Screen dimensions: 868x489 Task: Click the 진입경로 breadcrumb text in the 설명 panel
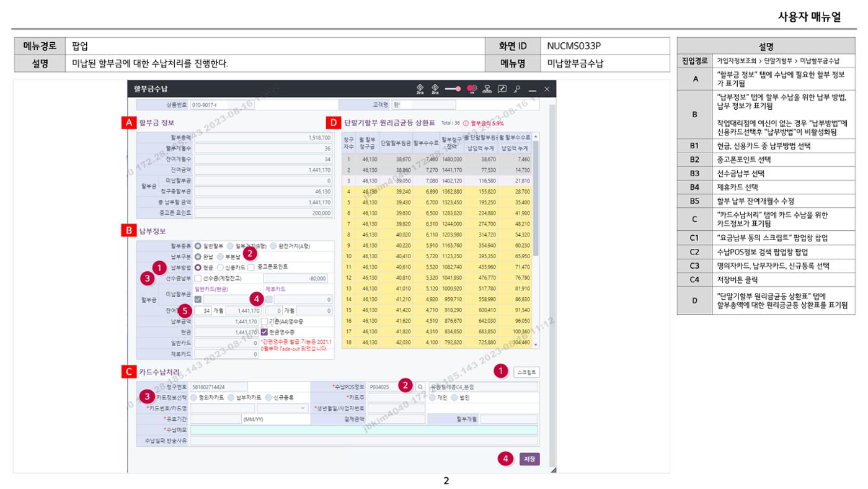(778, 61)
